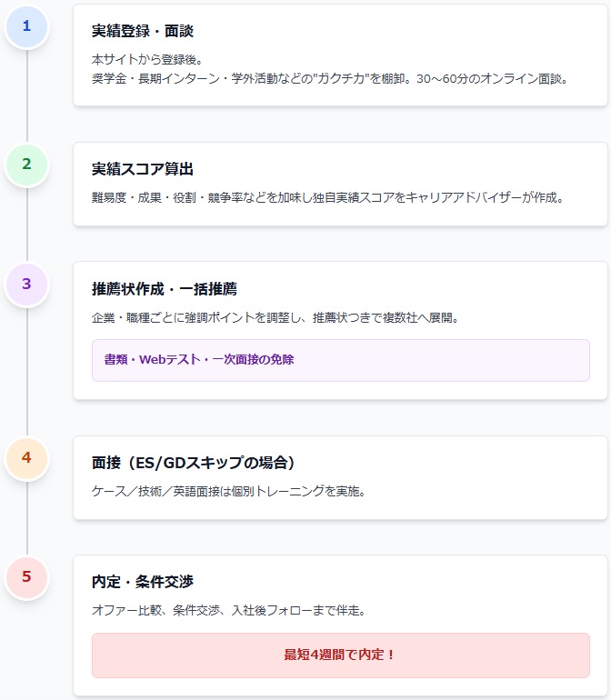Click the ケース／技術／英語面接 training description
The image size is (611, 700).
coord(228,491)
